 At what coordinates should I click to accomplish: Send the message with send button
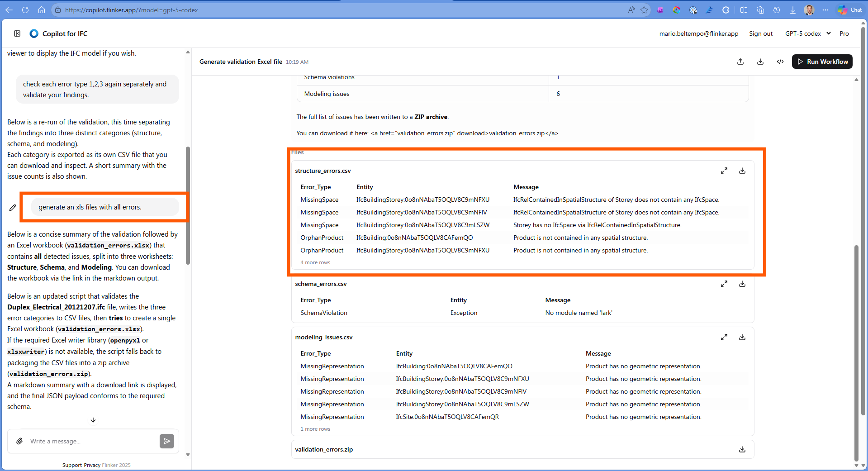166,441
